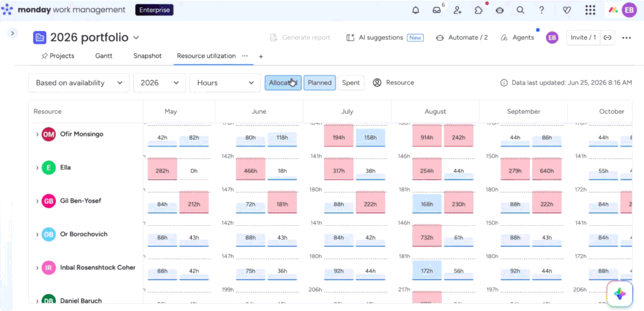Click the heart favorites icon
Screen dimensions: 644x311
pos(567,10)
